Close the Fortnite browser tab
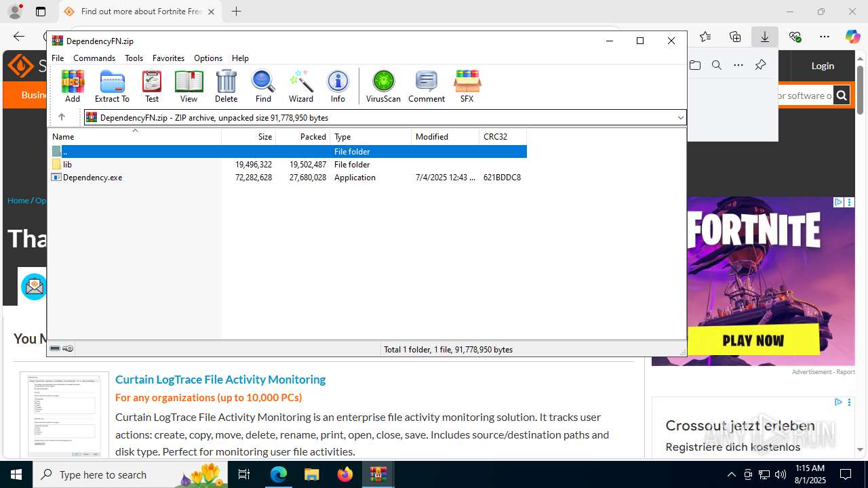The width and height of the screenshot is (868, 488). coord(211,12)
